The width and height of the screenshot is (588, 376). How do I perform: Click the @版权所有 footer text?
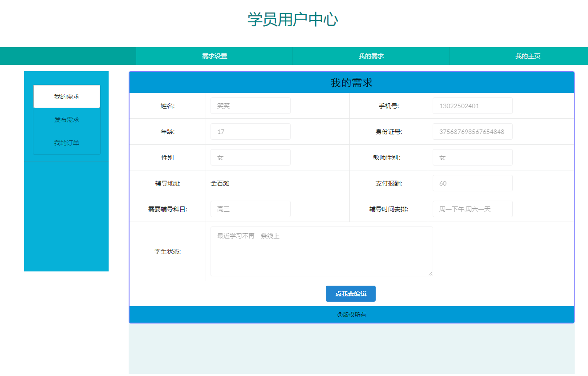(351, 314)
